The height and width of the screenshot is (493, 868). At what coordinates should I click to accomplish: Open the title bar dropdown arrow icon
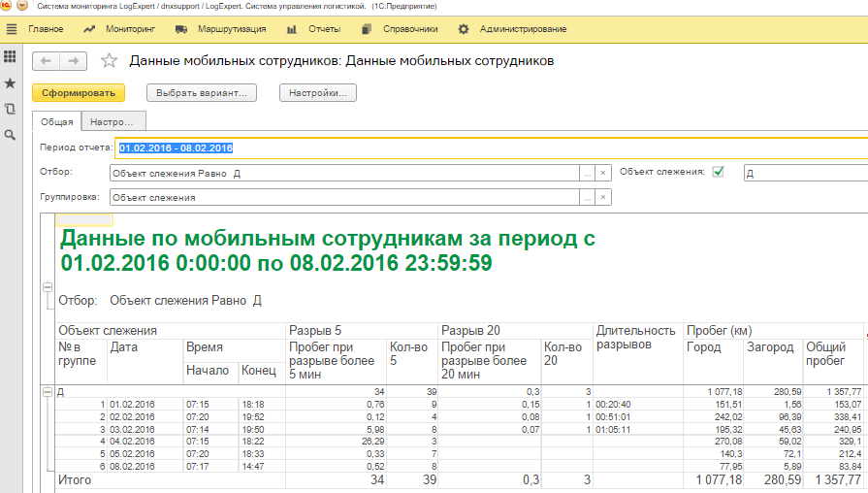click(22, 6)
